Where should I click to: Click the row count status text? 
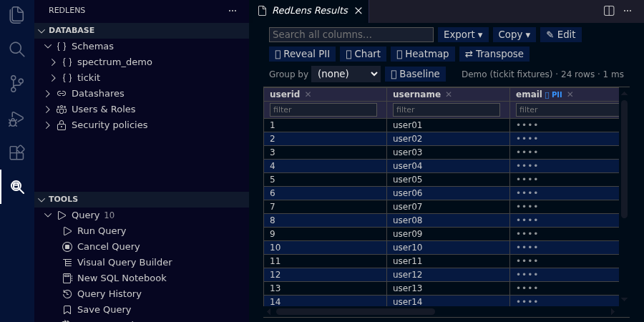coord(542,74)
